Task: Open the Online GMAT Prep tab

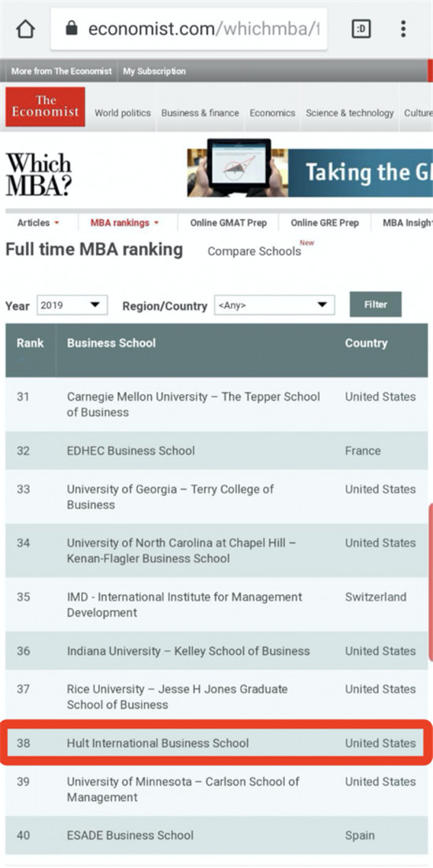Action: click(228, 223)
